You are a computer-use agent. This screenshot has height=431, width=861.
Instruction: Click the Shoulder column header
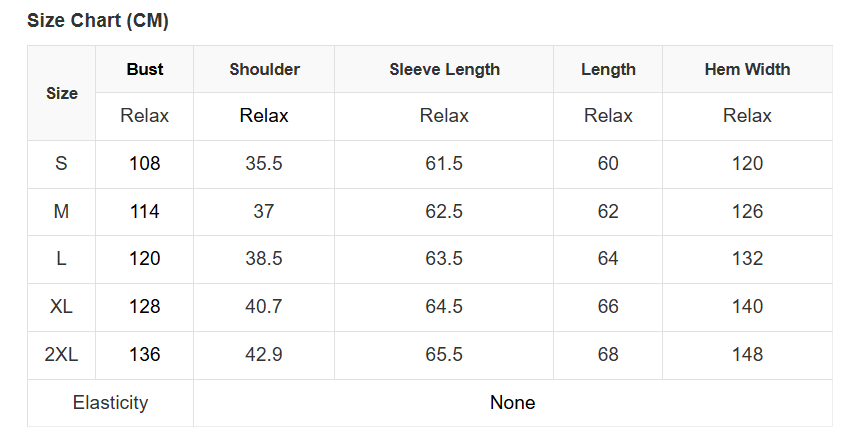[264, 69]
